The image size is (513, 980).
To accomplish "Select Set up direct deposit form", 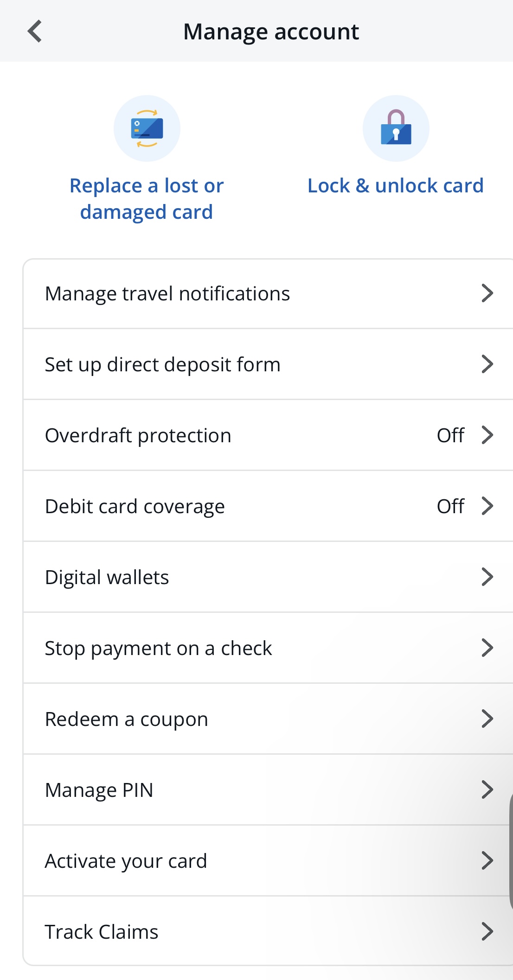I will tap(163, 365).
